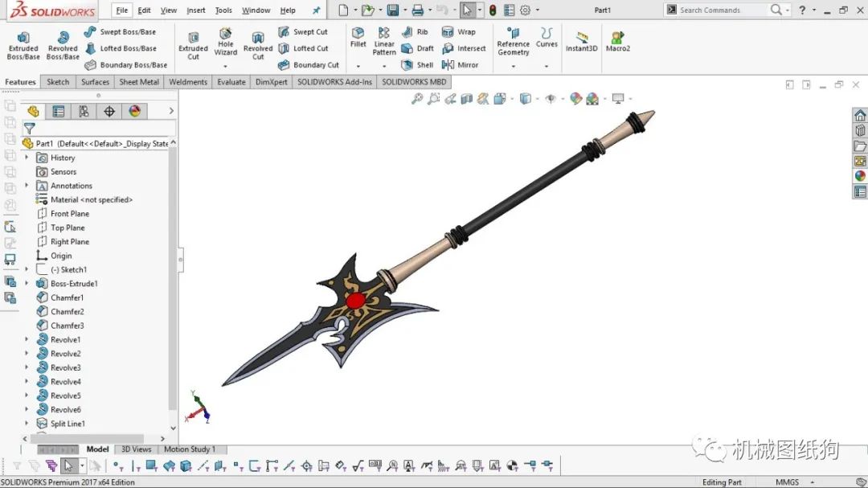Open the PropertyManager tab icon
This screenshot has height=488, width=868.
58,111
